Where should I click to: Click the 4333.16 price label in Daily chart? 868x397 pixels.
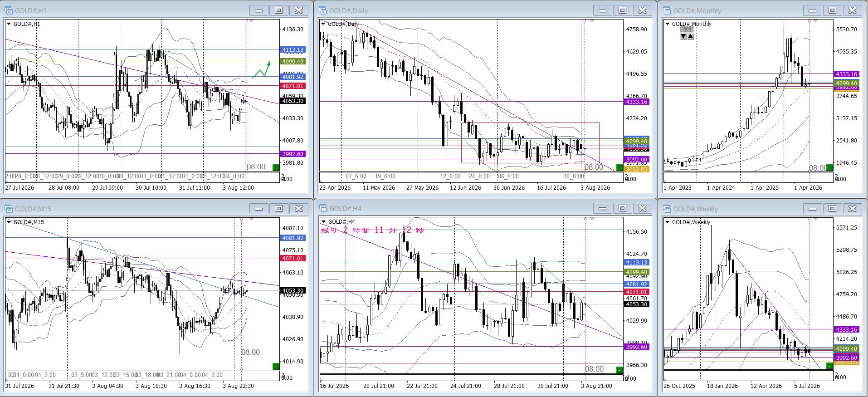637,102
